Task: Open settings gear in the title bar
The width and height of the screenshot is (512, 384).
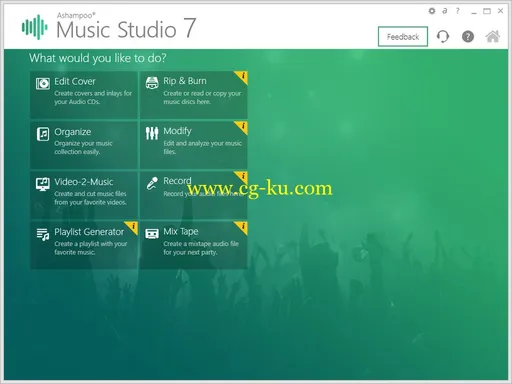Action: (x=432, y=11)
